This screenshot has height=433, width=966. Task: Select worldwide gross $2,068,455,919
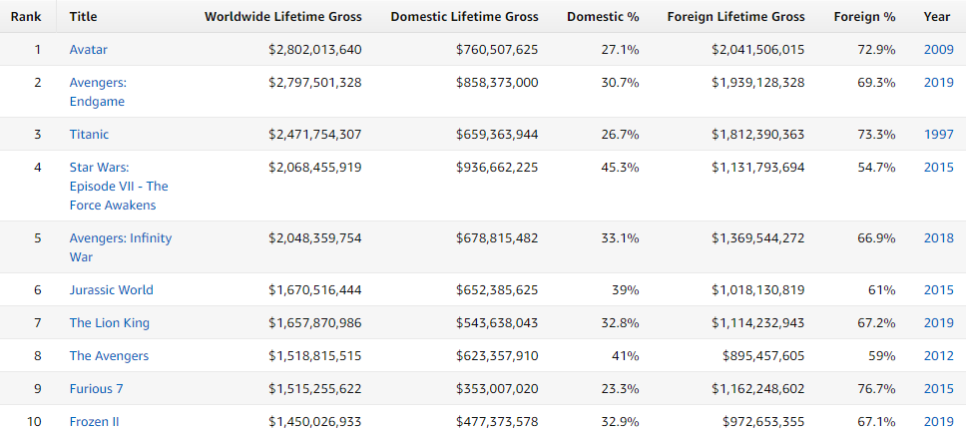pyautogui.click(x=315, y=167)
